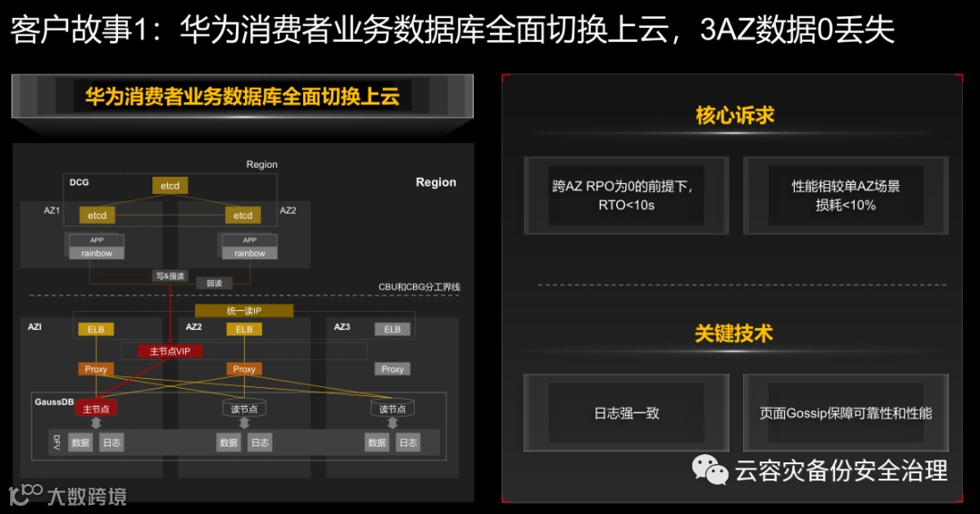Click the double arrow below the AZ3 读节点
Image resolution: width=980 pixels, height=514 pixels.
point(393,422)
